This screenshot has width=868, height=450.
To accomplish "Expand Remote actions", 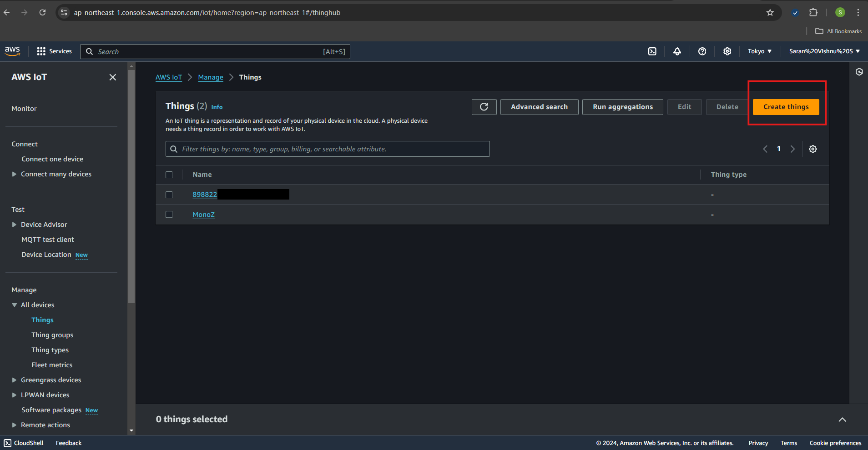I will (14, 425).
